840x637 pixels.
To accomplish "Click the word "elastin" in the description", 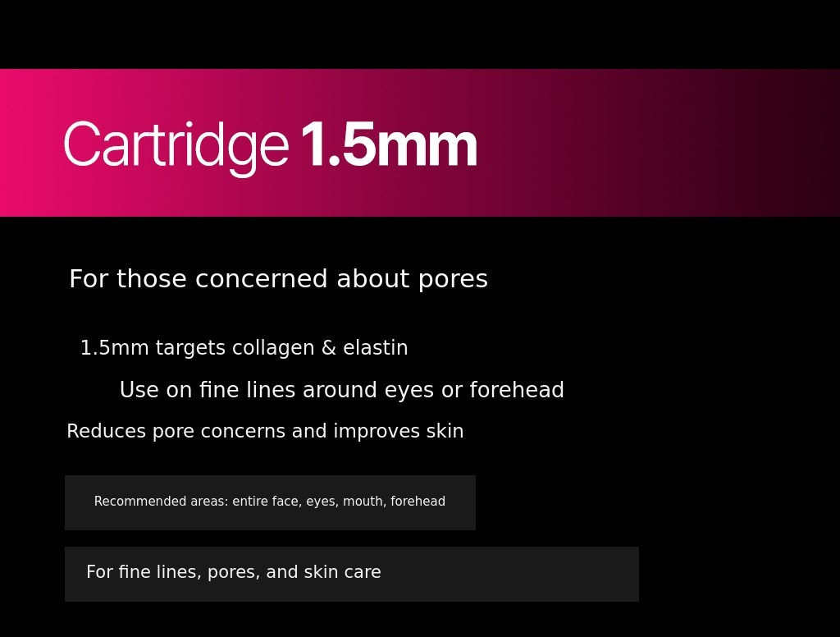I will pos(375,349).
